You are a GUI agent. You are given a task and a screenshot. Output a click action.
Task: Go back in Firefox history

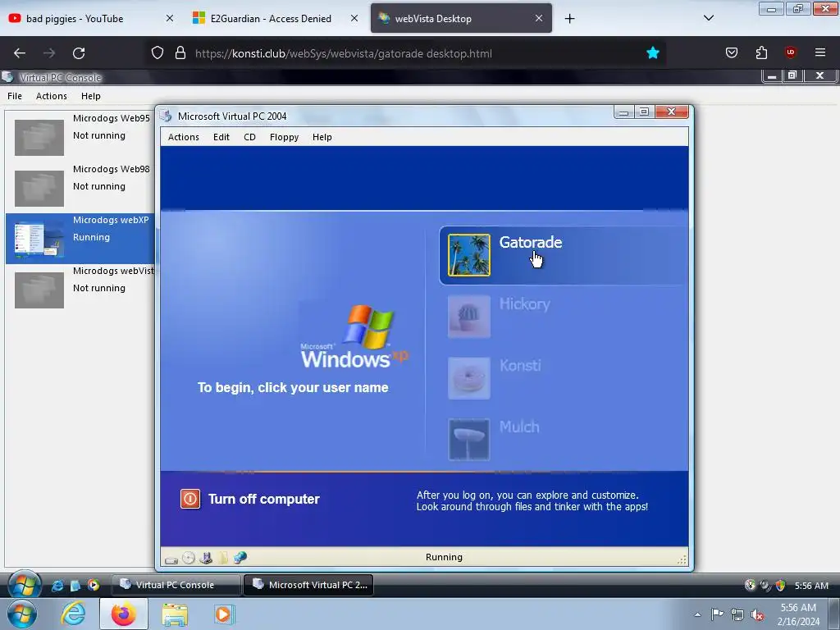20,53
